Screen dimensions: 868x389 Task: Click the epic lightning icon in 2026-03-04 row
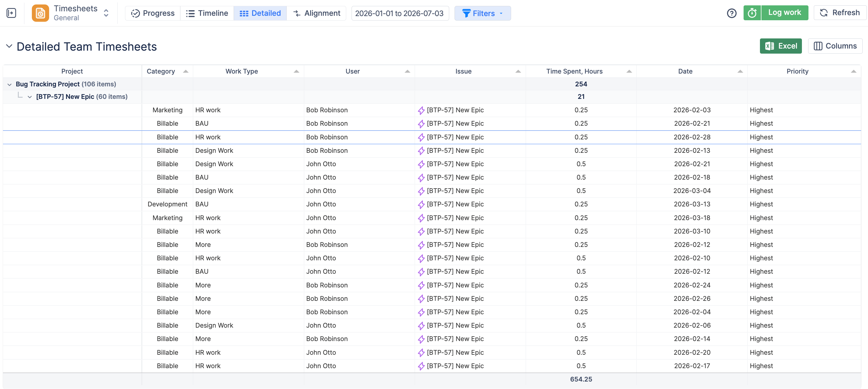click(x=421, y=191)
